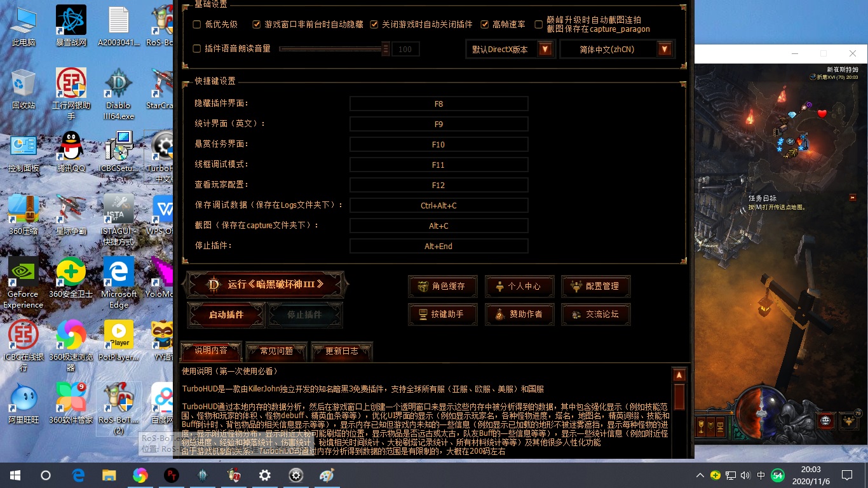Screen dimensions: 868x488
Task: Open 配置管理 config management
Action: (x=595, y=287)
